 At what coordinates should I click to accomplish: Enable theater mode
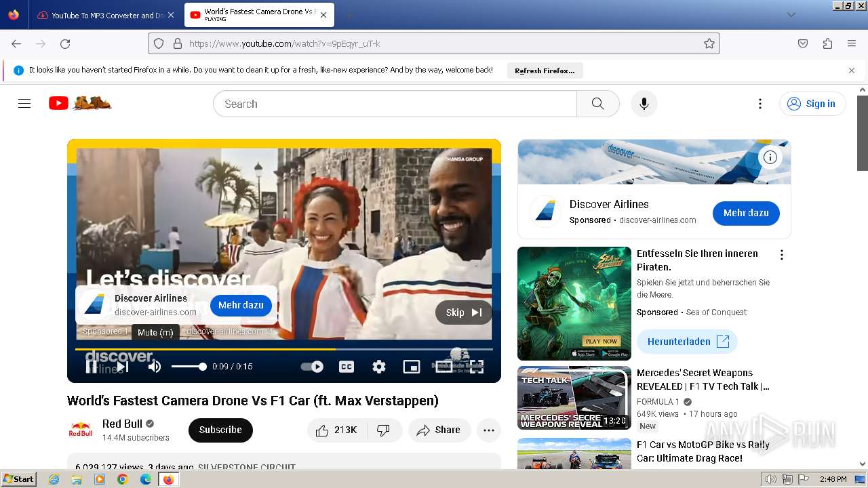pos(444,367)
